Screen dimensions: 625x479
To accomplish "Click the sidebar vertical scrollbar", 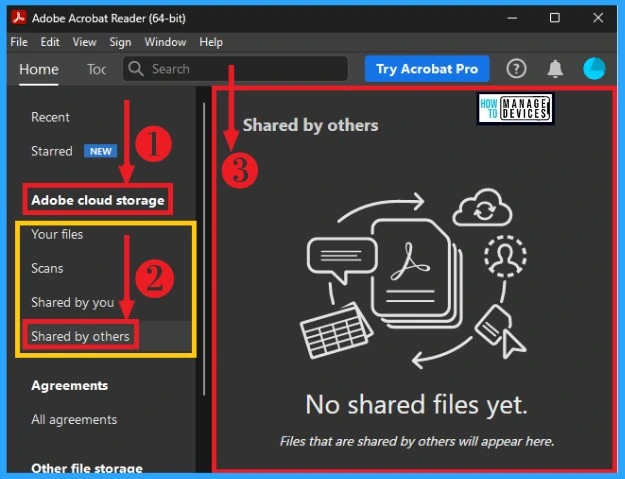I will tap(204, 249).
